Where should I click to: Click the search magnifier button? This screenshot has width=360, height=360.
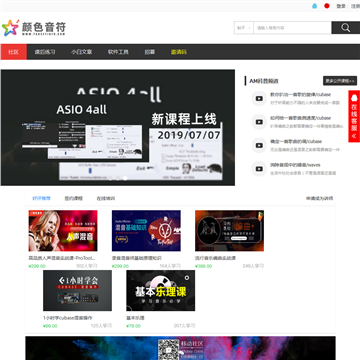[346, 28]
